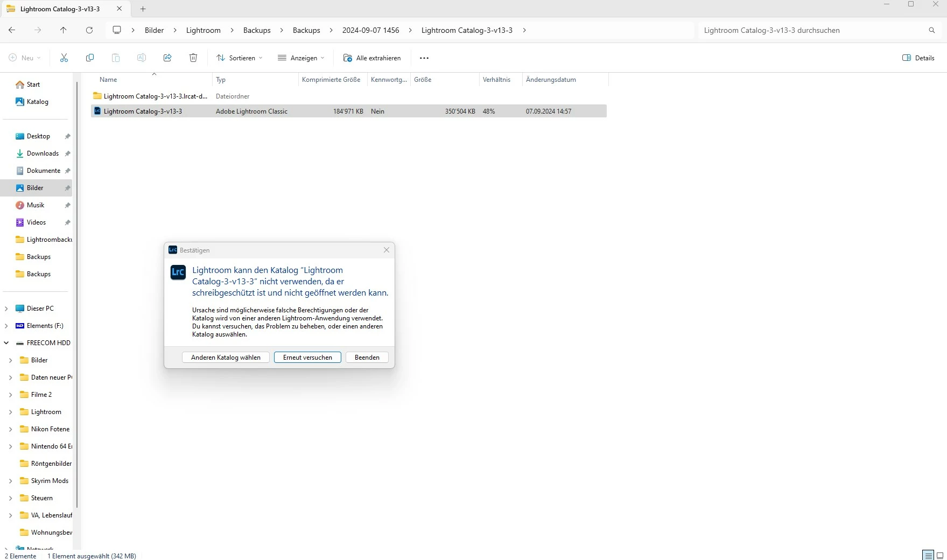Screen dimensions: 947x560
Task: Open Katalog in the navigation pane
Action: [x=38, y=102]
